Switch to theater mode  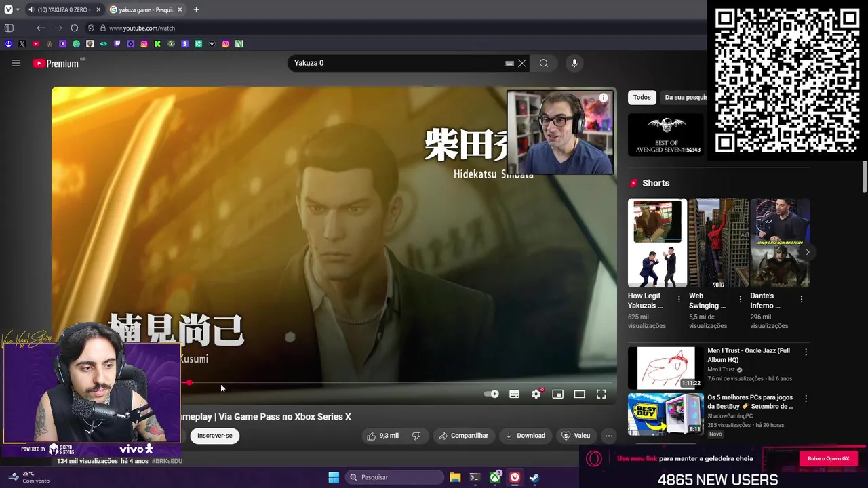point(580,394)
